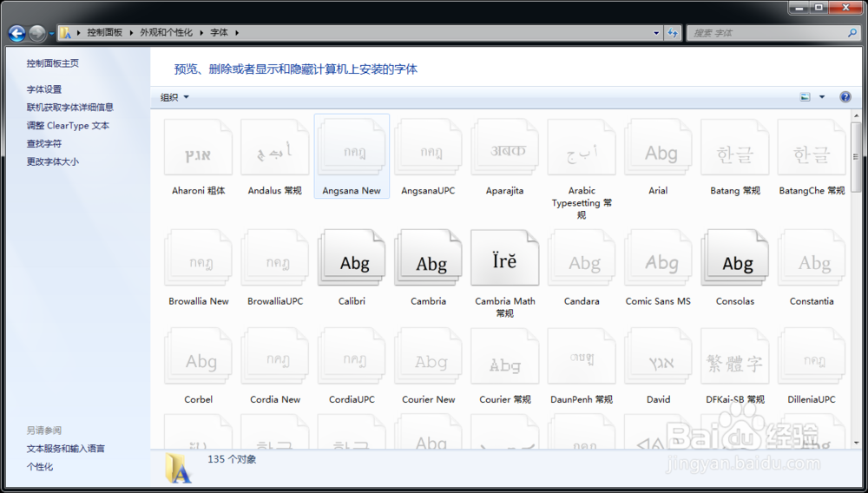Select the David font icon
The width and height of the screenshot is (868, 493).
[x=658, y=357]
